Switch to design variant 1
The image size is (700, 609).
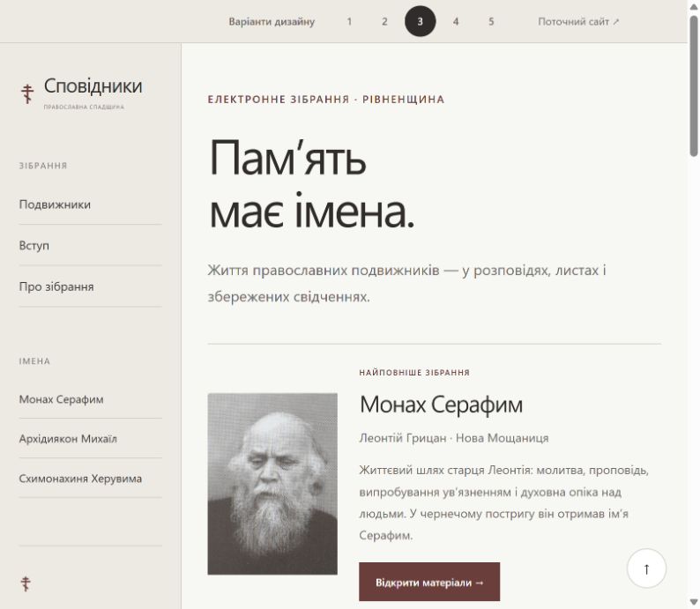(349, 21)
